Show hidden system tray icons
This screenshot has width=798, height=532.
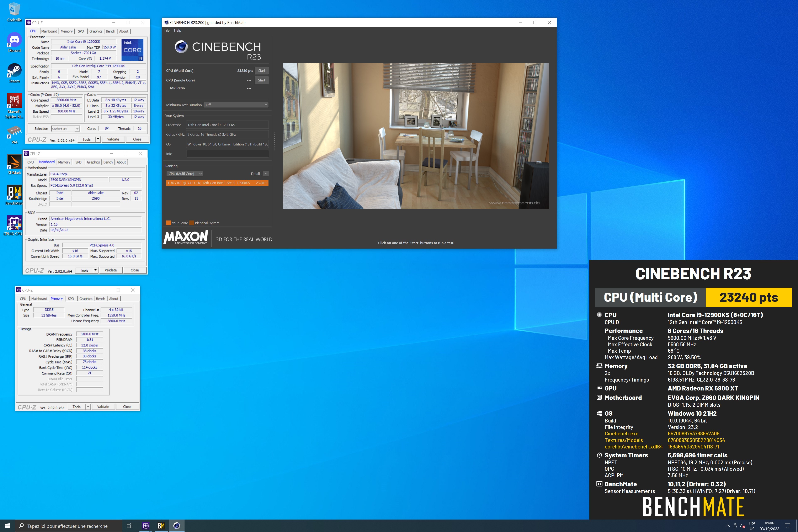tap(727, 526)
